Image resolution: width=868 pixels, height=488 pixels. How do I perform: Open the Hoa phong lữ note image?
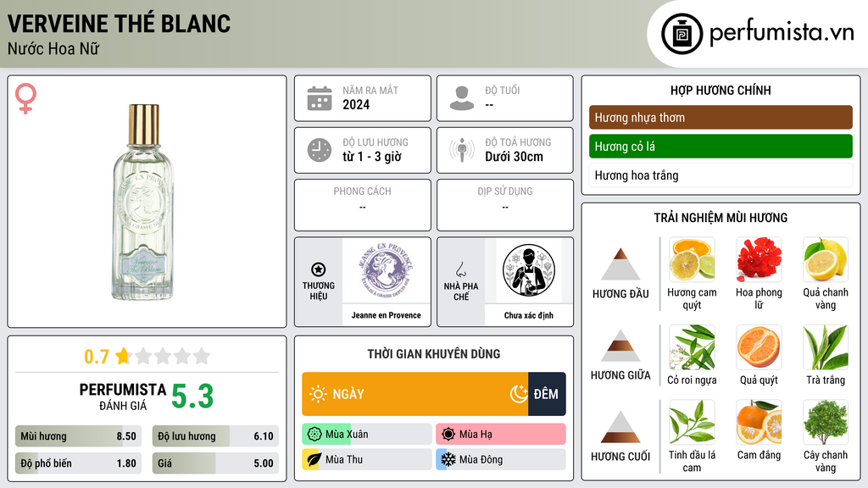(x=759, y=259)
